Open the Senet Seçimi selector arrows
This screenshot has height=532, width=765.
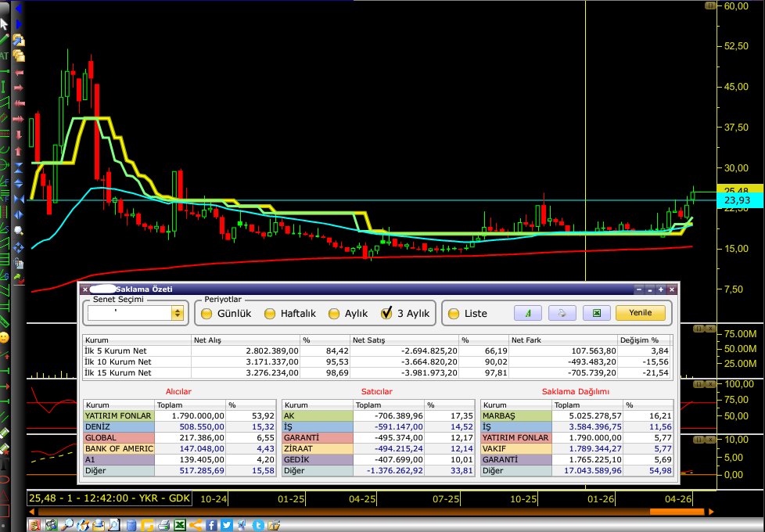178,314
